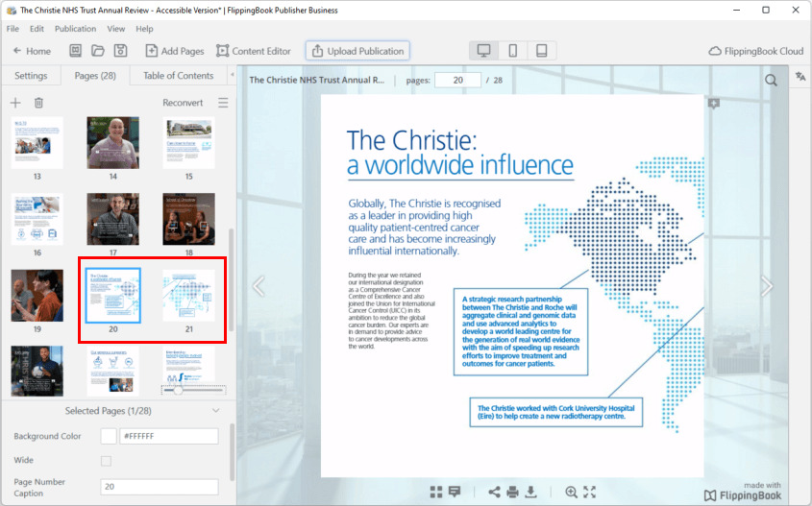
Task: Click the publication title in viewer header
Action: point(317,80)
